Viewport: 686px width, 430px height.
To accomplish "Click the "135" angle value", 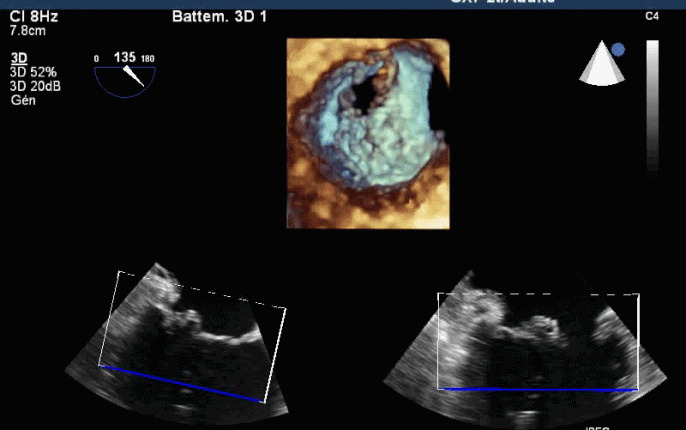I will coord(124,57).
